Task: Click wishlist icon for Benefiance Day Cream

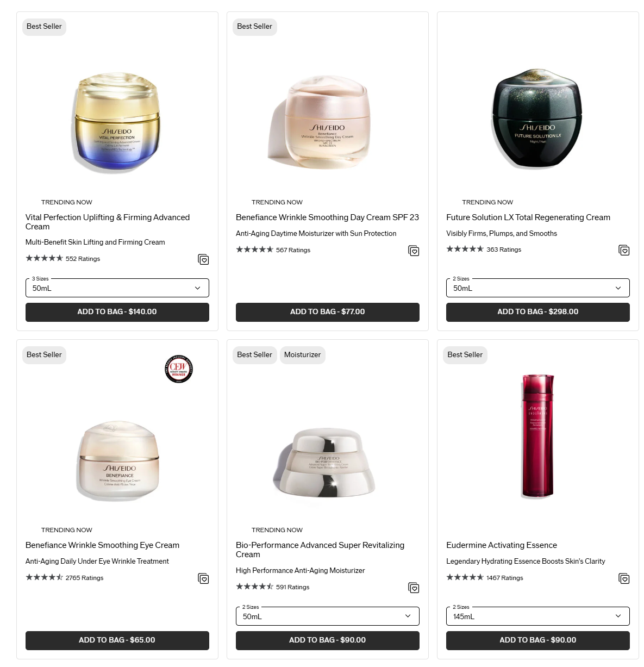Action: pyautogui.click(x=414, y=251)
